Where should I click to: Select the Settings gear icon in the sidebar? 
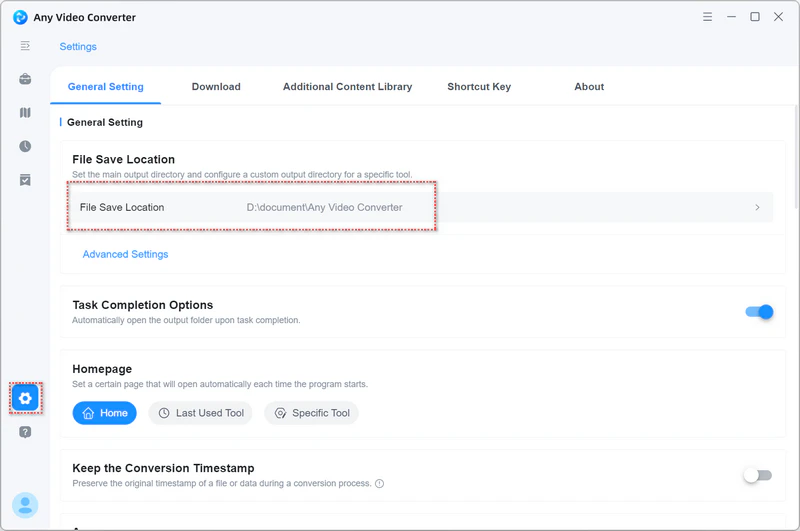point(26,398)
